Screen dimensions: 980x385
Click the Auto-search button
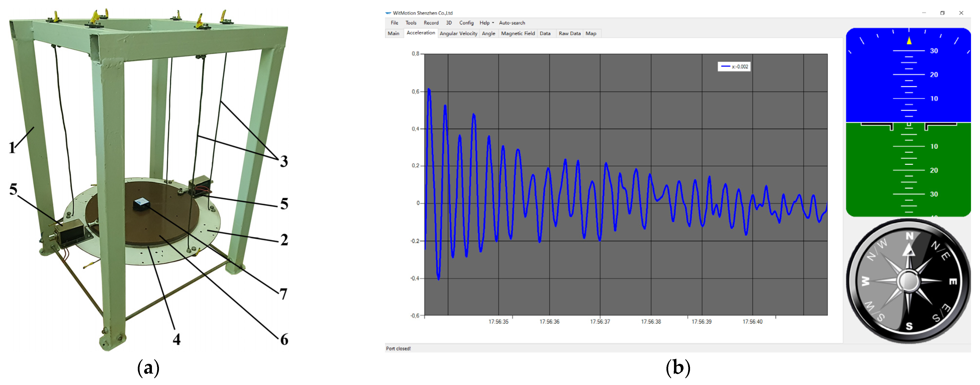coord(512,23)
